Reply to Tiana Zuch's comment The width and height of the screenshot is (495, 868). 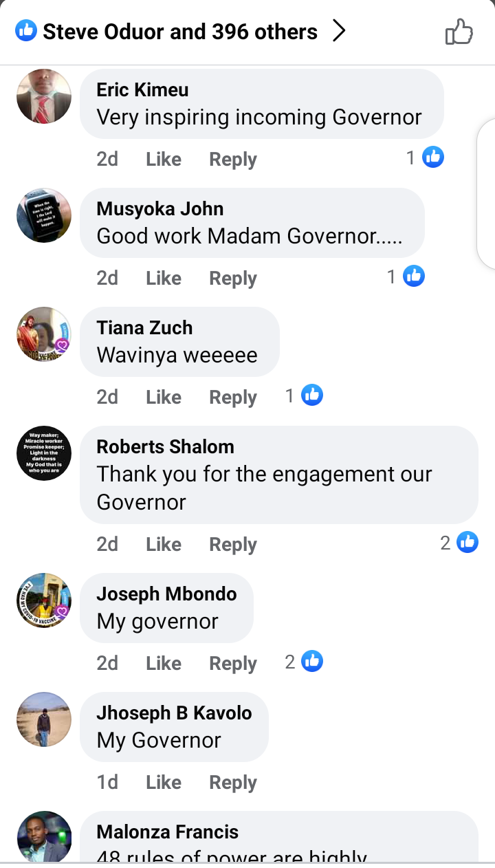pos(233,398)
